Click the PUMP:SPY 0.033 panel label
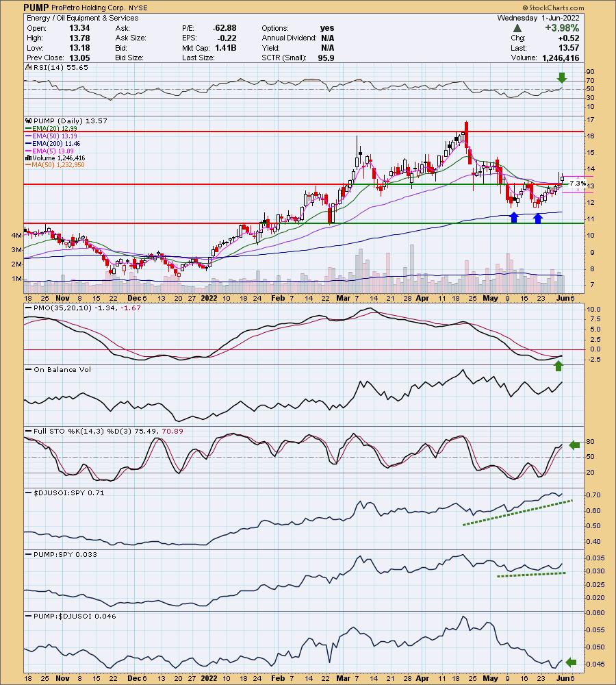 click(x=65, y=554)
